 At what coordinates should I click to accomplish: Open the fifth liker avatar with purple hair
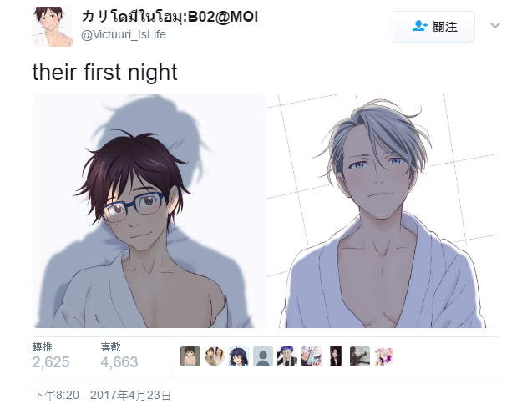[x=287, y=356]
